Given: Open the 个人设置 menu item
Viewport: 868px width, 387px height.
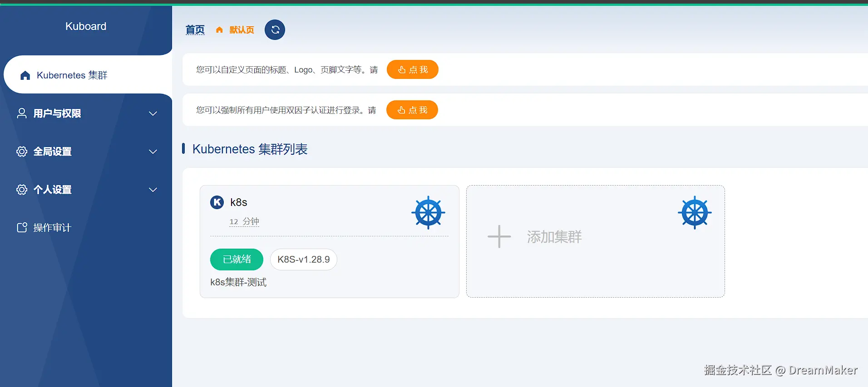Looking at the screenshot, I should (86, 190).
